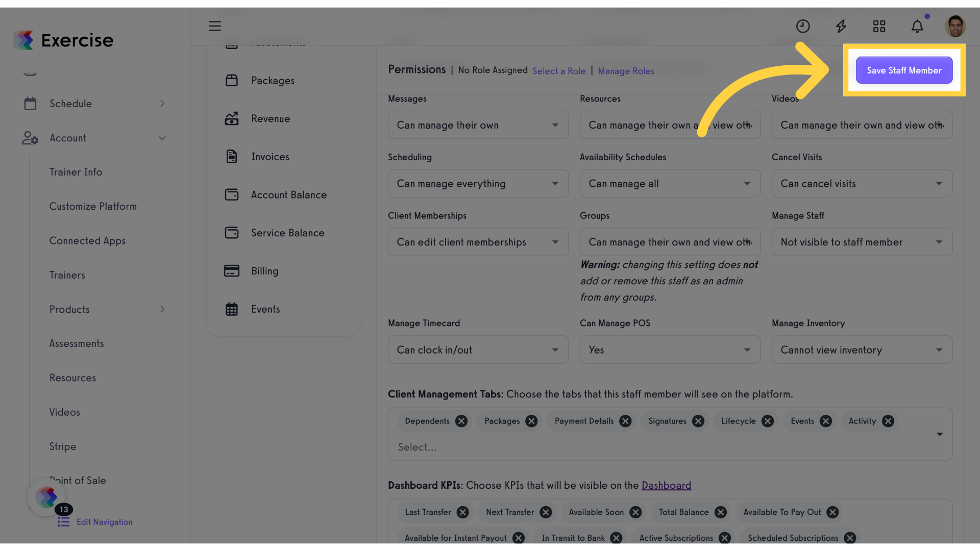
Task: Click the Manage Roles link
Action: pos(626,71)
